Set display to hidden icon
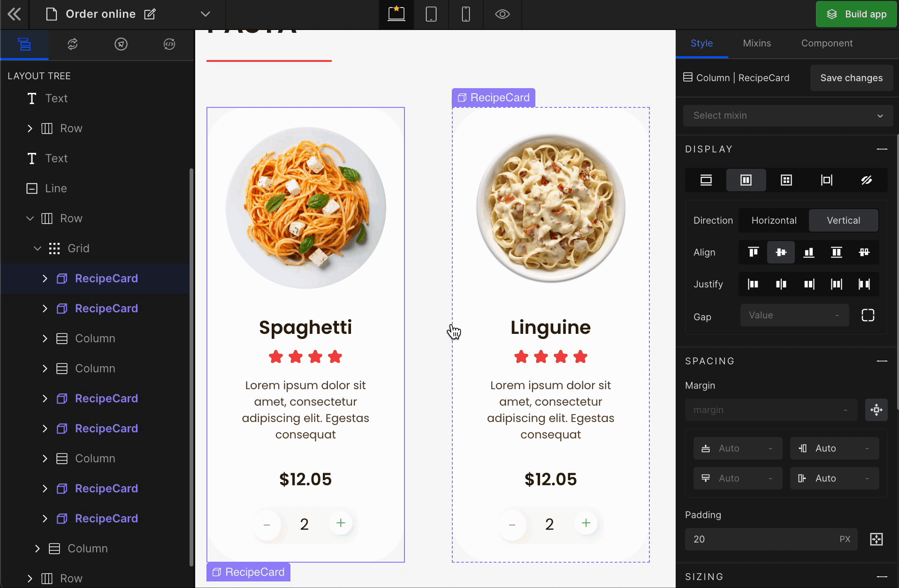The width and height of the screenshot is (899, 588). pyautogui.click(x=867, y=180)
